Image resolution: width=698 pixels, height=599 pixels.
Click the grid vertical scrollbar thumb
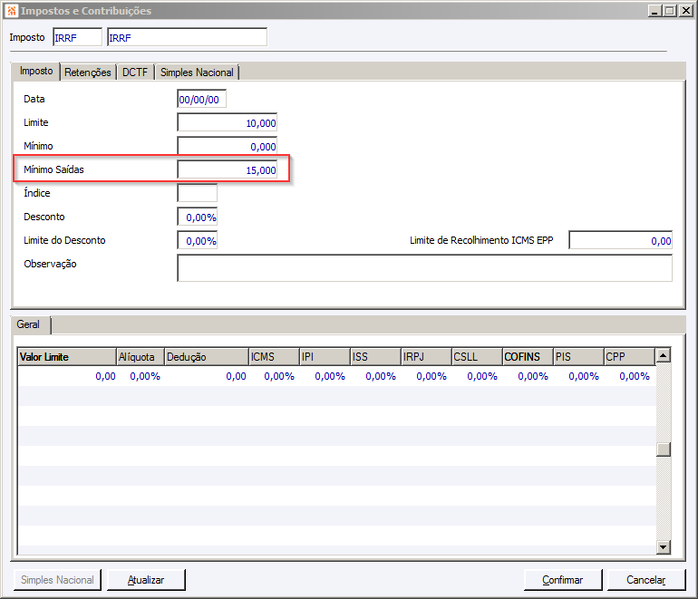(x=663, y=449)
